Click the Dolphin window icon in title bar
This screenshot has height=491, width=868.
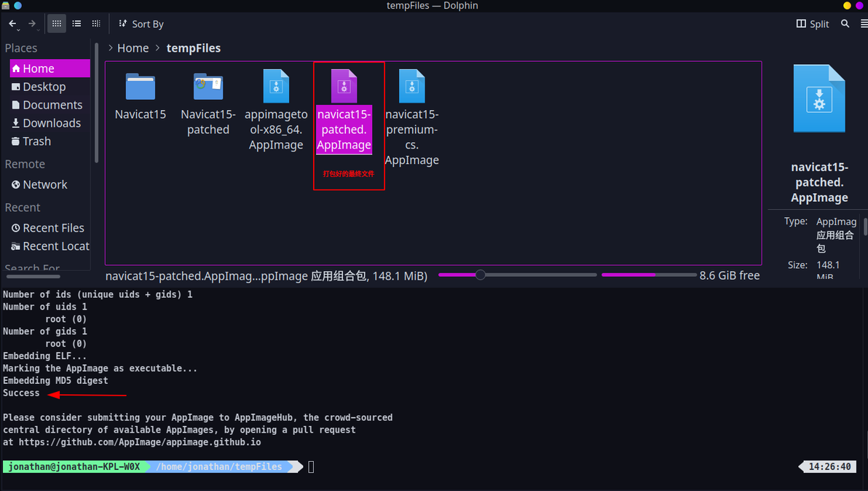[6, 6]
